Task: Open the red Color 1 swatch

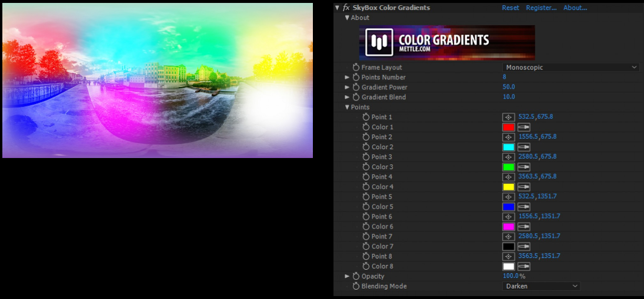Action: point(509,127)
